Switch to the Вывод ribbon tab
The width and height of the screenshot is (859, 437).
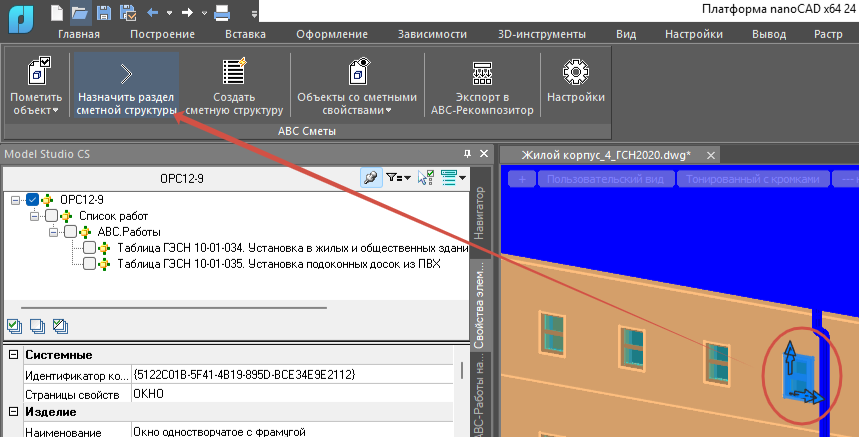769,34
